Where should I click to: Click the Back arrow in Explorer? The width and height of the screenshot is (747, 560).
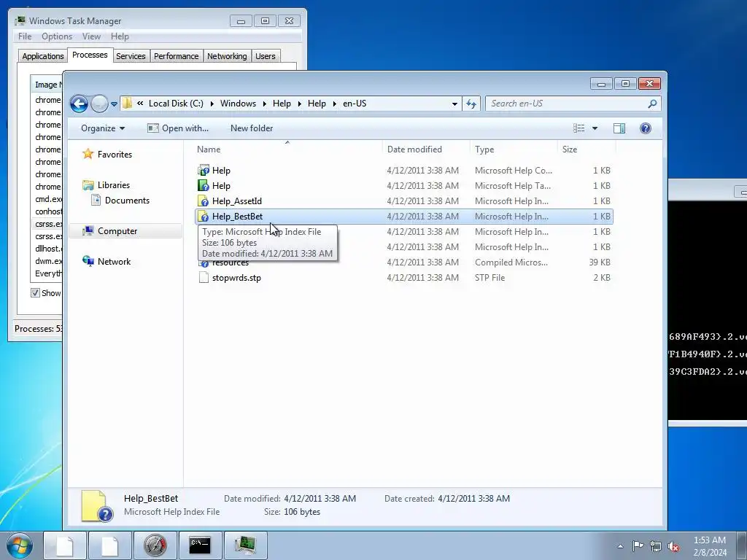pyautogui.click(x=79, y=104)
